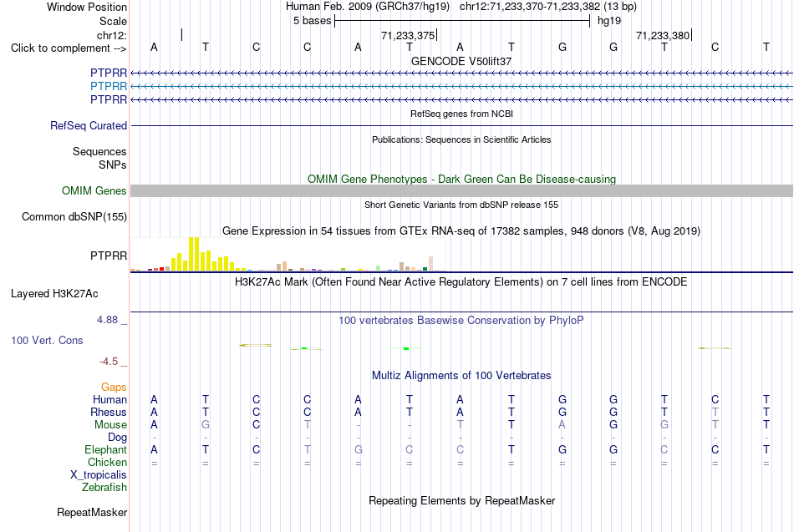The width and height of the screenshot is (794, 532).
Task: Click the light-blue PTPRR transcript label
Action: click(109, 87)
